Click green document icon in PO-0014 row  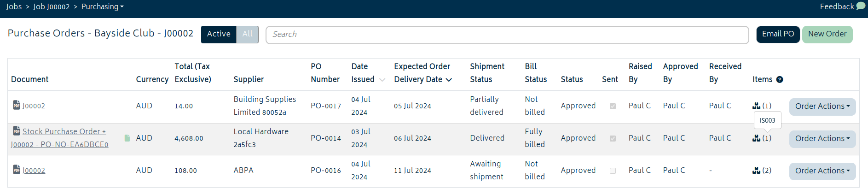127,138
